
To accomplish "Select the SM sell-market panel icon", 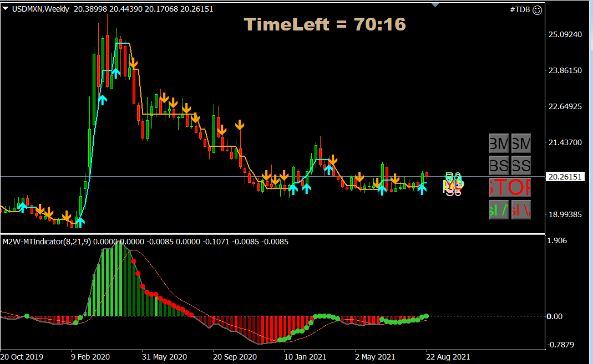I will pos(520,143).
